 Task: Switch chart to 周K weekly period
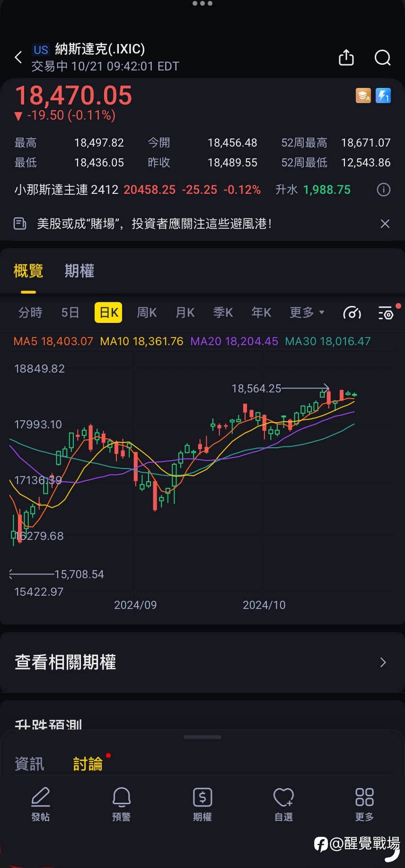tap(147, 312)
